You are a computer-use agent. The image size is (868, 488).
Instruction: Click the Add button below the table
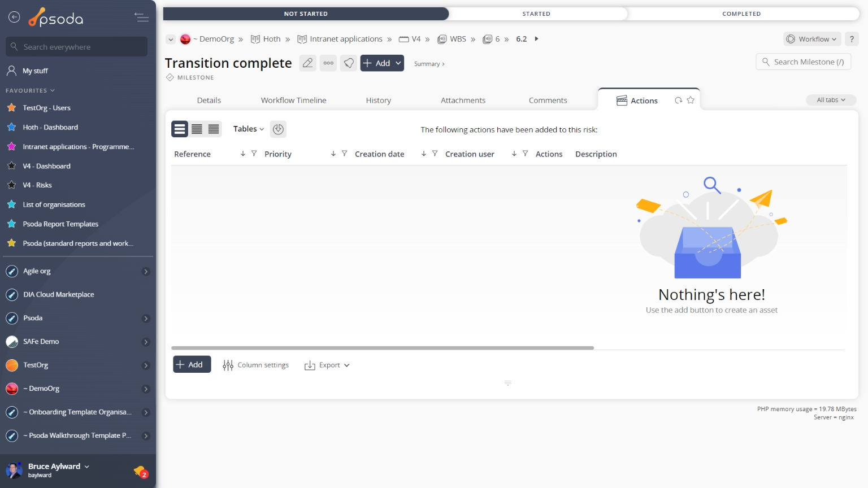point(192,364)
